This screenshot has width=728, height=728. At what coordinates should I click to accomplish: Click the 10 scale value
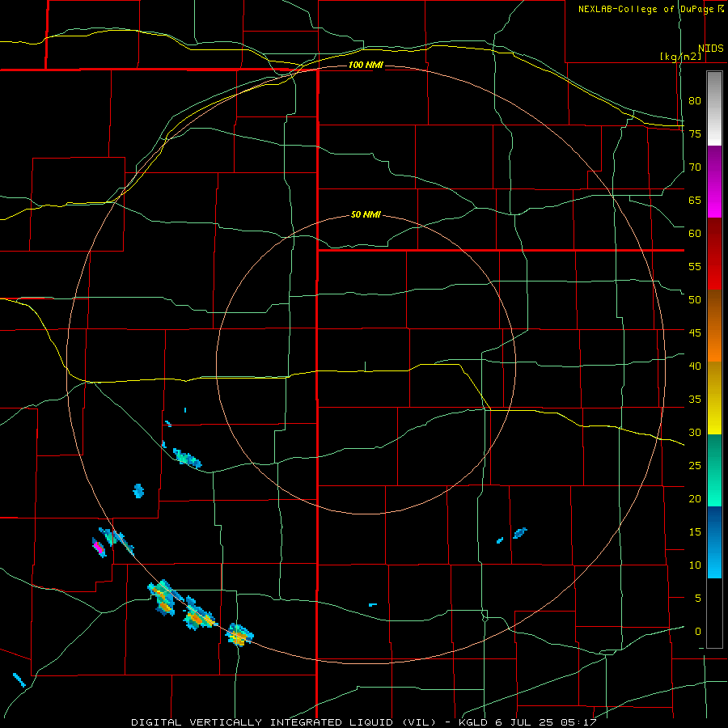695,565
